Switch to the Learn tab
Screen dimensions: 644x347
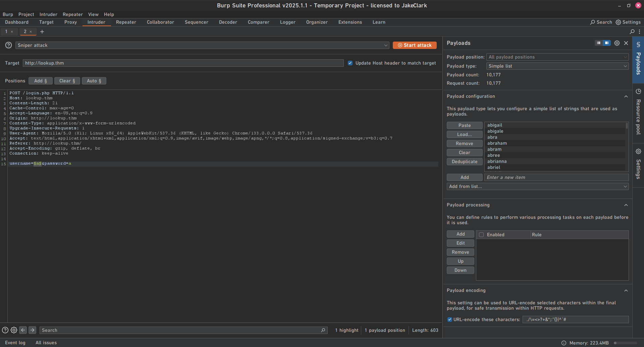(379, 22)
